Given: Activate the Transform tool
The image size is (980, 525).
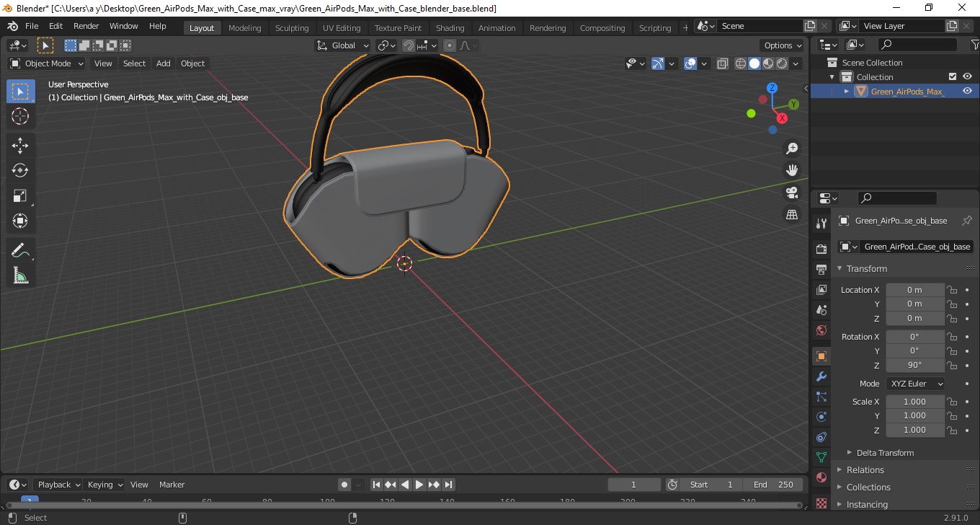Looking at the screenshot, I should [20, 221].
